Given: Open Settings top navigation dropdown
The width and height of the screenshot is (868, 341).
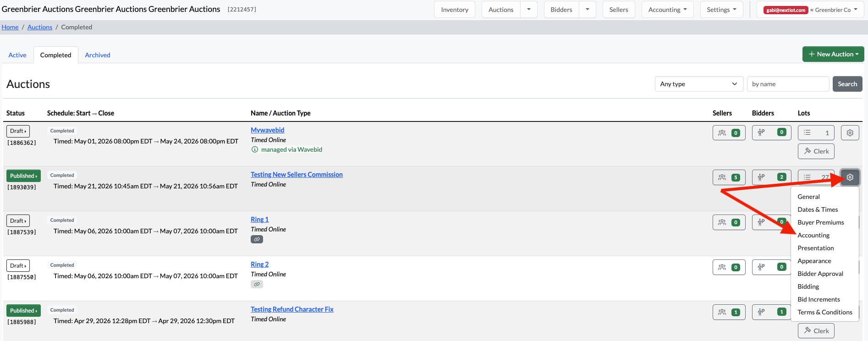Looking at the screenshot, I should click(722, 10).
